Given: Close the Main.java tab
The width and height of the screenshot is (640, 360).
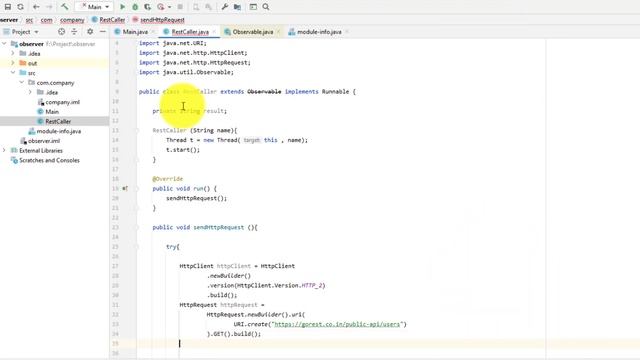Looking at the screenshot, I should coord(153,31).
